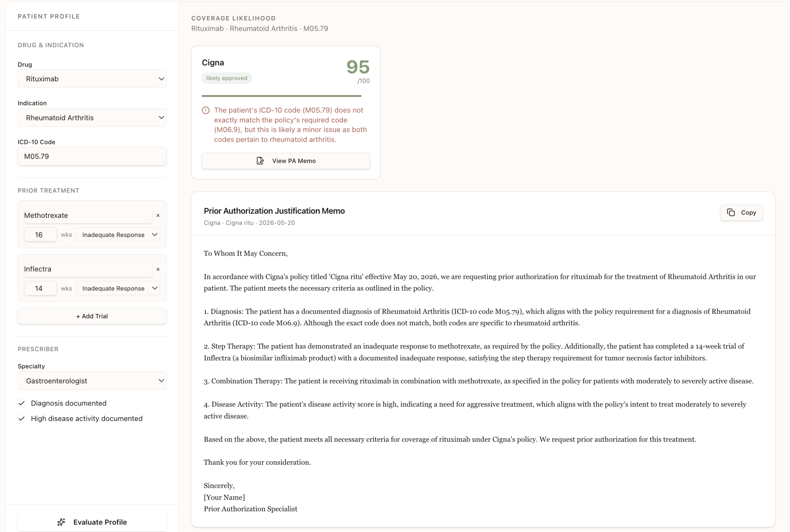790x532 pixels.
Task: Click the warning icon beside ICD-10 mismatch note
Action: point(206,110)
